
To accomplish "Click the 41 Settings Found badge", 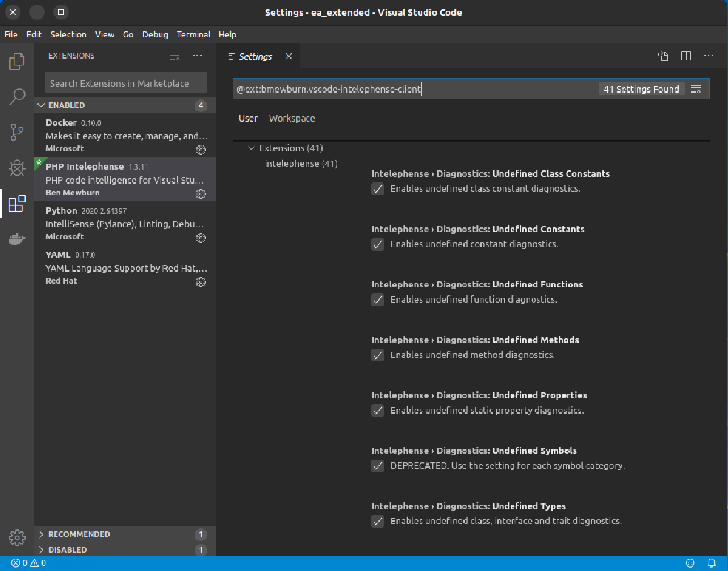I will 641,89.
